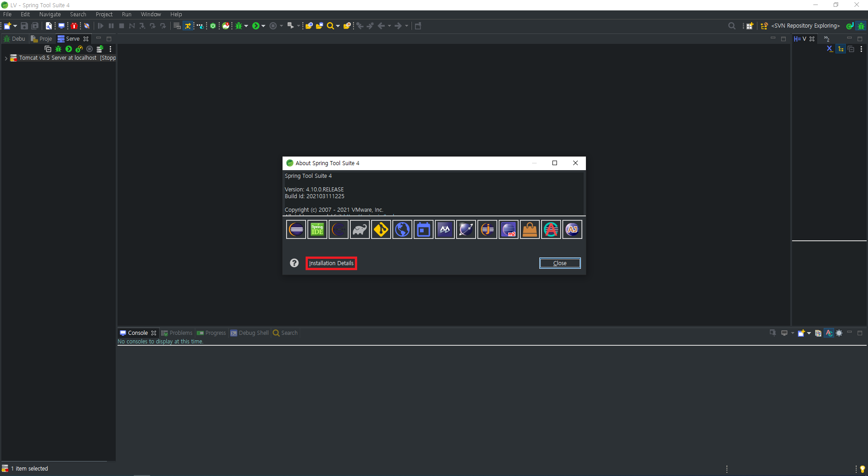The image size is (868, 476).
Task: Click the Close button in About dialog
Action: pyautogui.click(x=560, y=263)
